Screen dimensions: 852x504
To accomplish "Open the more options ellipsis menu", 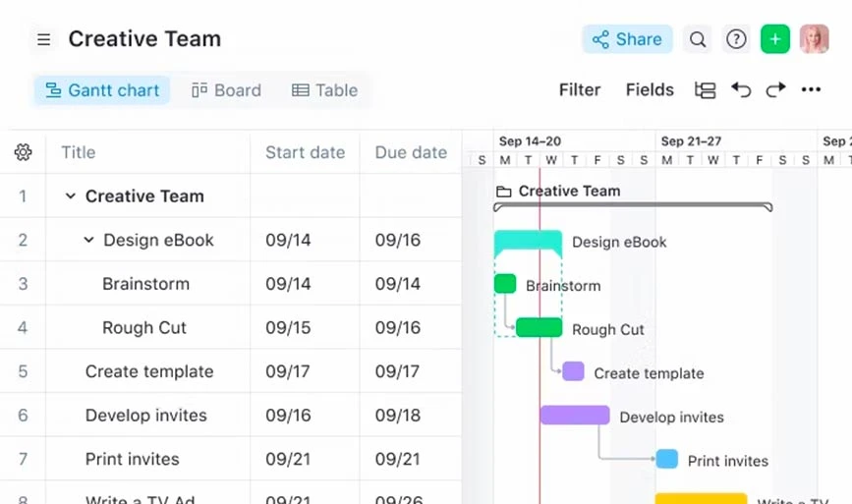I will pos(811,90).
